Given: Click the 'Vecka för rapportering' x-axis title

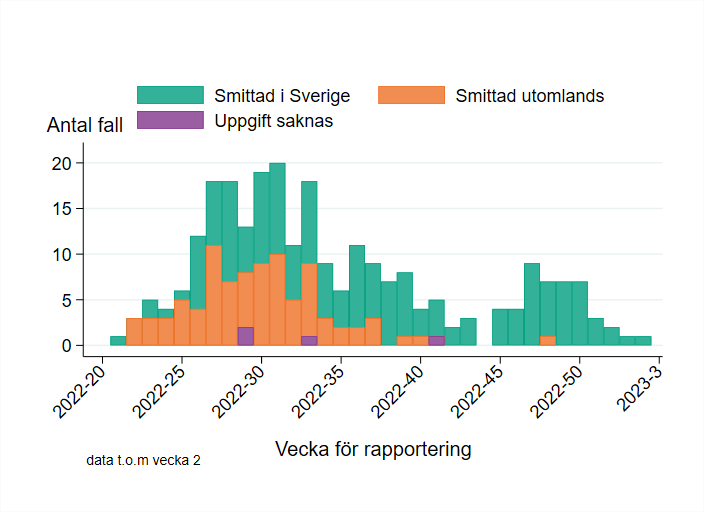Looking at the screenshot, I should click(x=373, y=449).
